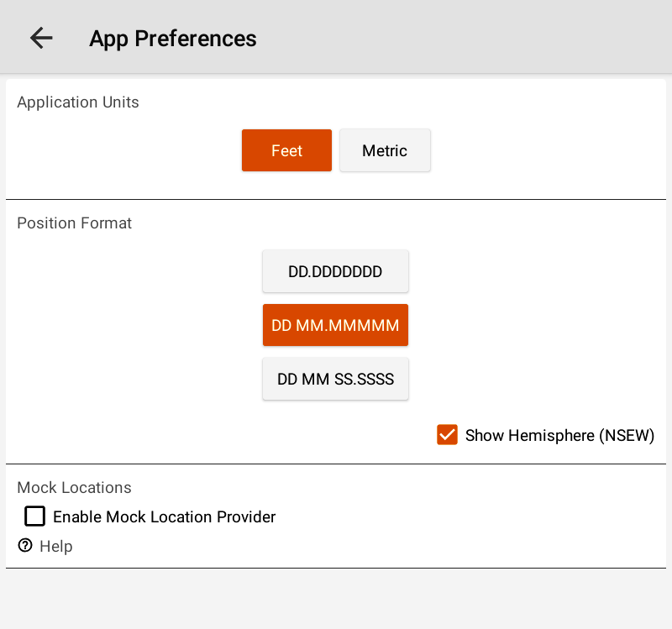Tap the Enable Mock Location Provider label
672x629 pixels.
coord(164,517)
